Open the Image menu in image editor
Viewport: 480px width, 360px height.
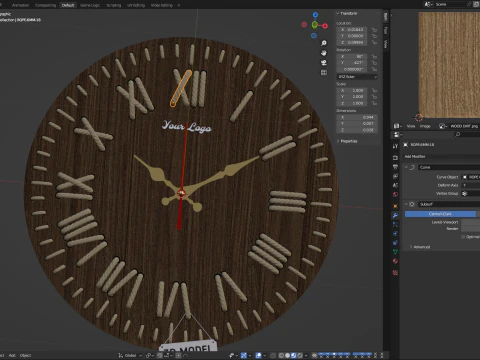click(425, 126)
